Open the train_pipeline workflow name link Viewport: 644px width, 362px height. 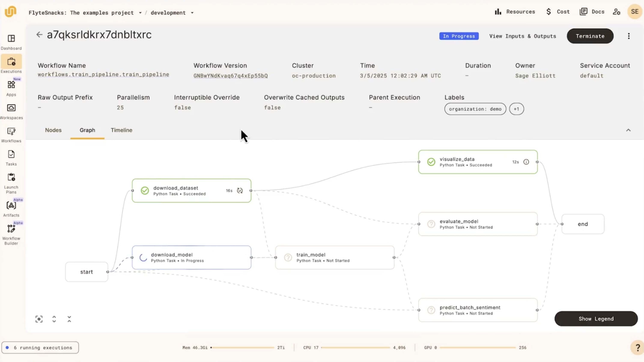coord(103,75)
